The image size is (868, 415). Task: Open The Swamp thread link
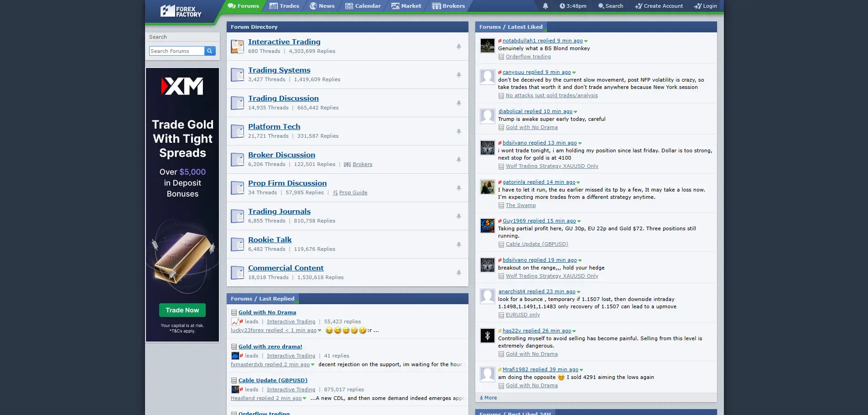click(521, 206)
